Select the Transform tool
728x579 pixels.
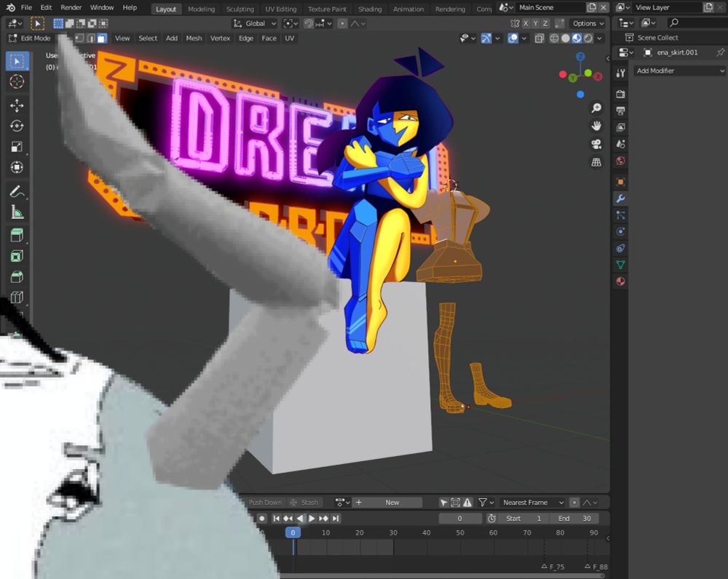(17, 167)
